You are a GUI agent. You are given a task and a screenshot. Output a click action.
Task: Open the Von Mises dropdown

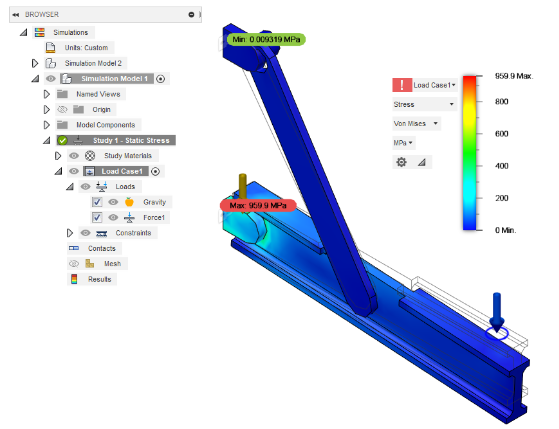(x=416, y=124)
